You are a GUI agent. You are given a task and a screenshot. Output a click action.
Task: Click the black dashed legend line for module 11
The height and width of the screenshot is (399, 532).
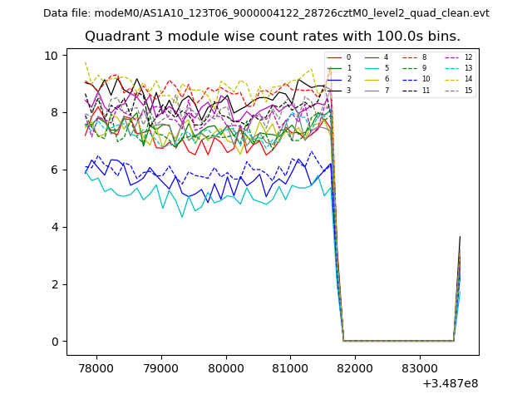pyautogui.click(x=411, y=90)
